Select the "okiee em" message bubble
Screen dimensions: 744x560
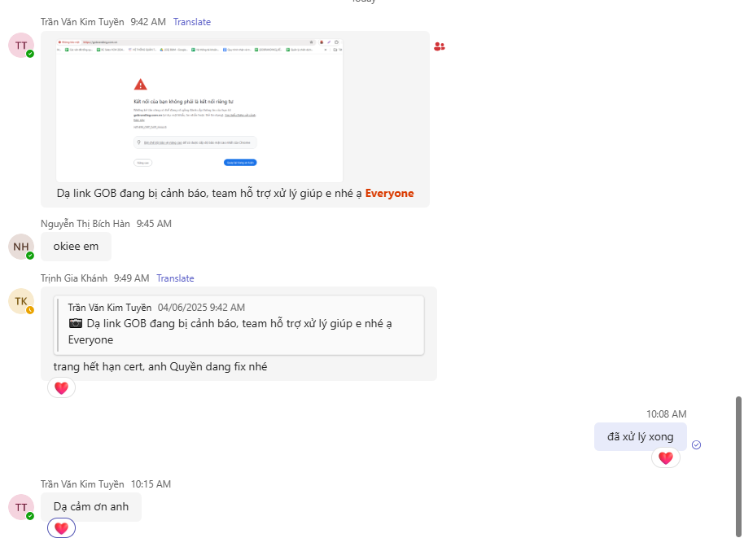point(76,247)
